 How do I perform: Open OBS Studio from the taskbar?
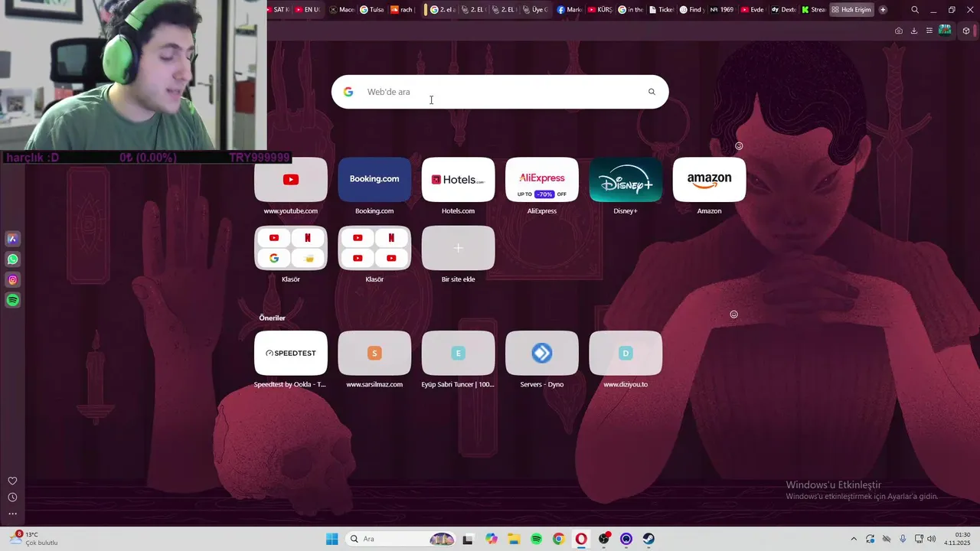(604, 539)
